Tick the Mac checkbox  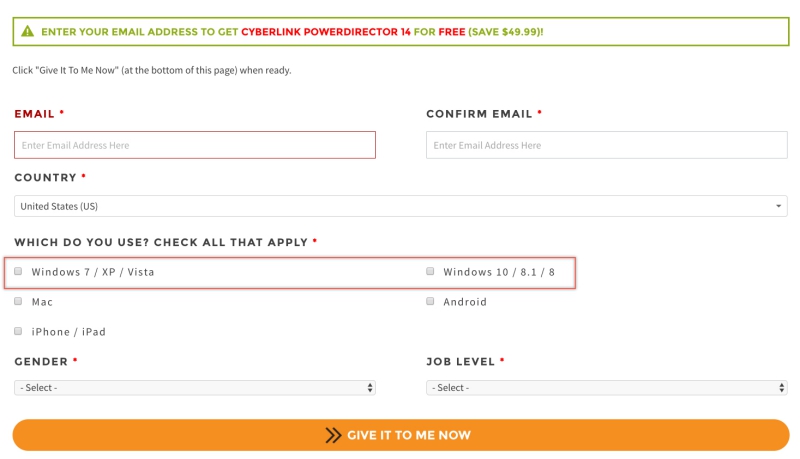click(x=18, y=301)
